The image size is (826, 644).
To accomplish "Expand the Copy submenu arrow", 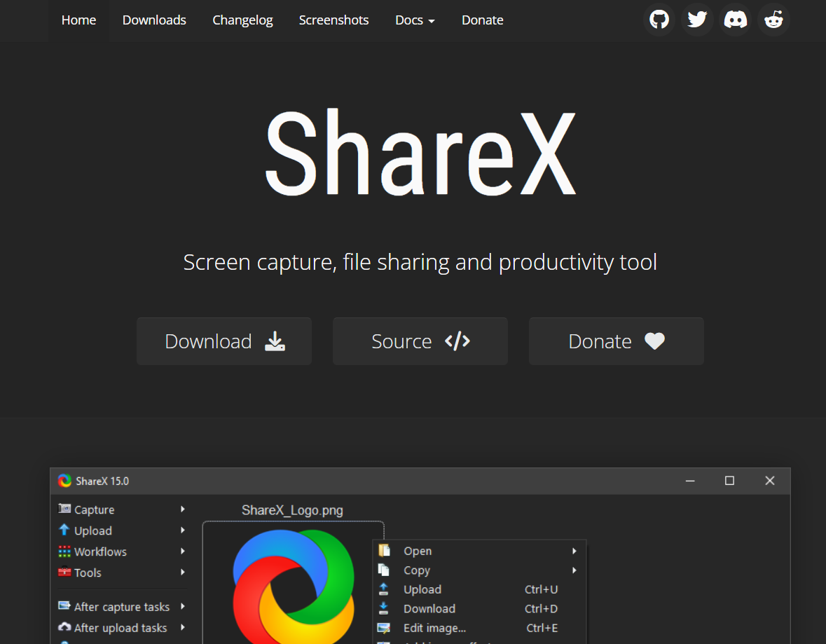I will [x=574, y=570].
